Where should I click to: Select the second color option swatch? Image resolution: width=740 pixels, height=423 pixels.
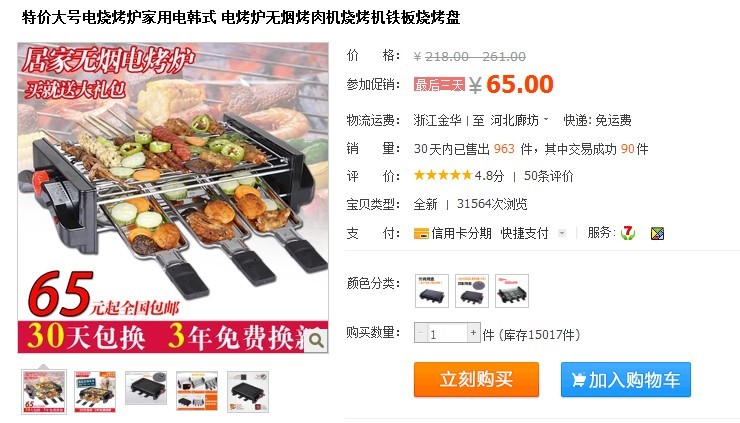pyautogui.click(x=472, y=291)
